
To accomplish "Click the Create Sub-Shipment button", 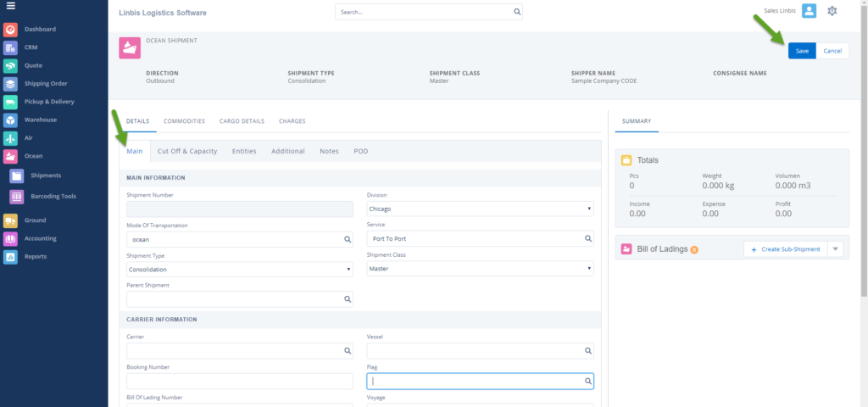I will coord(786,249).
